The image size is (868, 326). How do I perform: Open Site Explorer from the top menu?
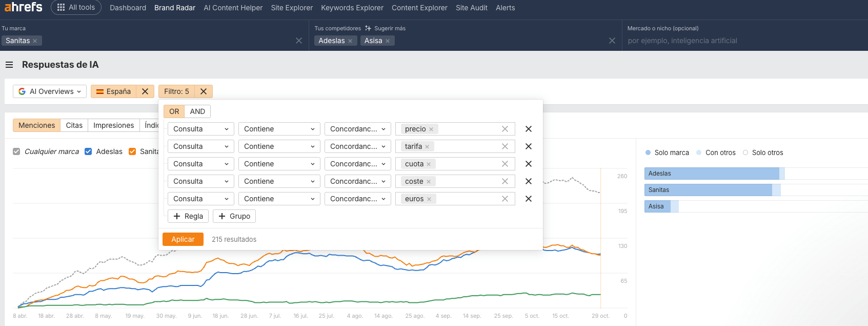pyautogui.click(x=292, y=8)
